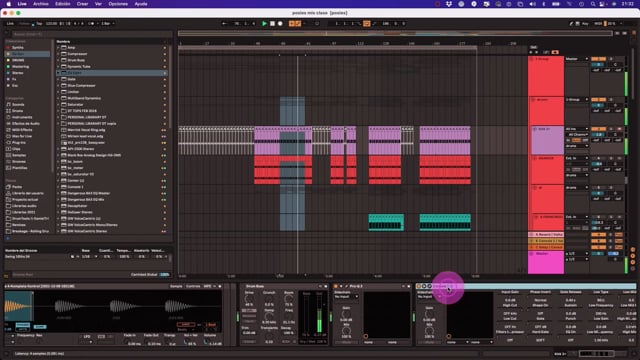Click the Arrangement Record button
Image resolution: width=640 pixels, height=360 pixels.
(280, 24)
